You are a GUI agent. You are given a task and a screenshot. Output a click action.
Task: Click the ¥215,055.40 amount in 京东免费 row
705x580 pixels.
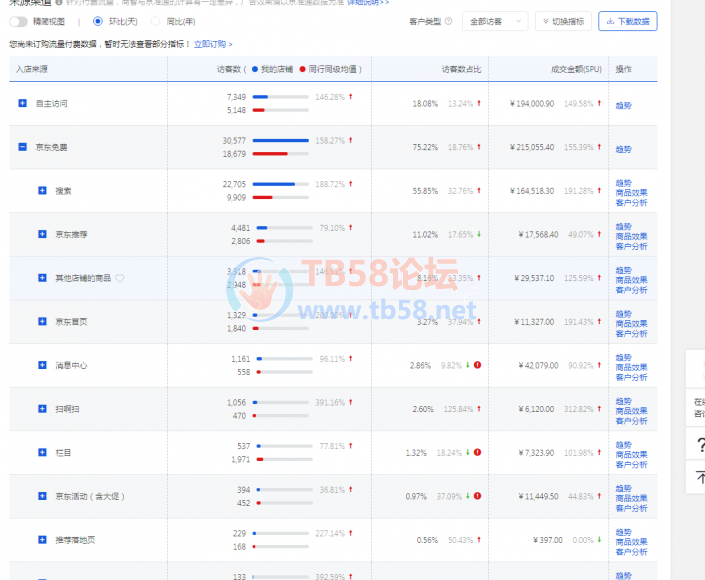532,147
